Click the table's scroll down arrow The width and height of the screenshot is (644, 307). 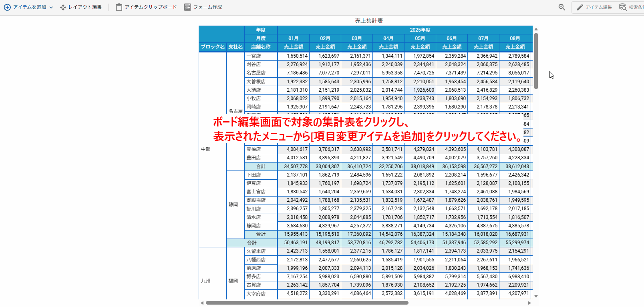pos(536,296)
